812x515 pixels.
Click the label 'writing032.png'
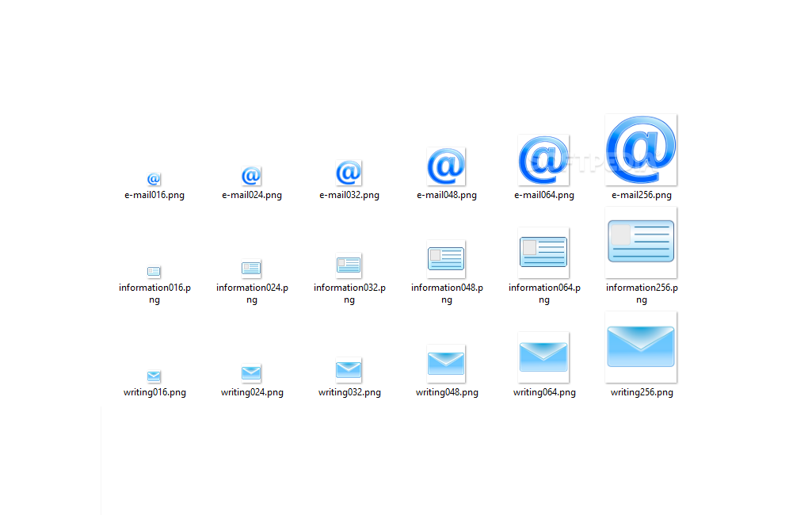tap(349, 393)
